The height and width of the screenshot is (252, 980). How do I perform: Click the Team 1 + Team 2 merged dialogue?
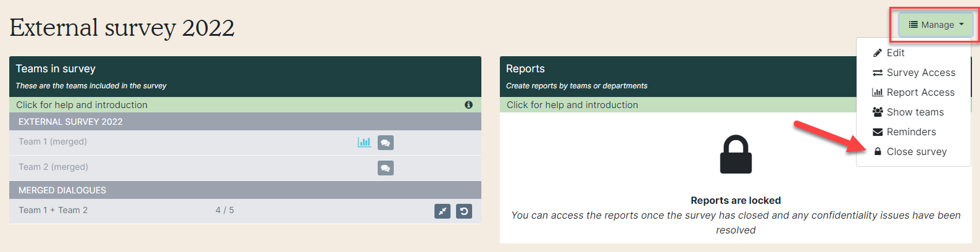[245, 211]
